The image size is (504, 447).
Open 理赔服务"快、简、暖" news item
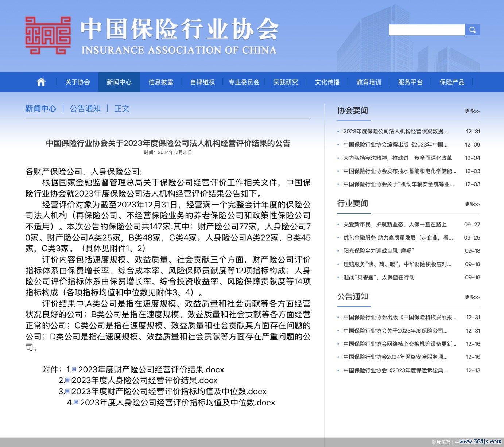(x=397, y=264)
